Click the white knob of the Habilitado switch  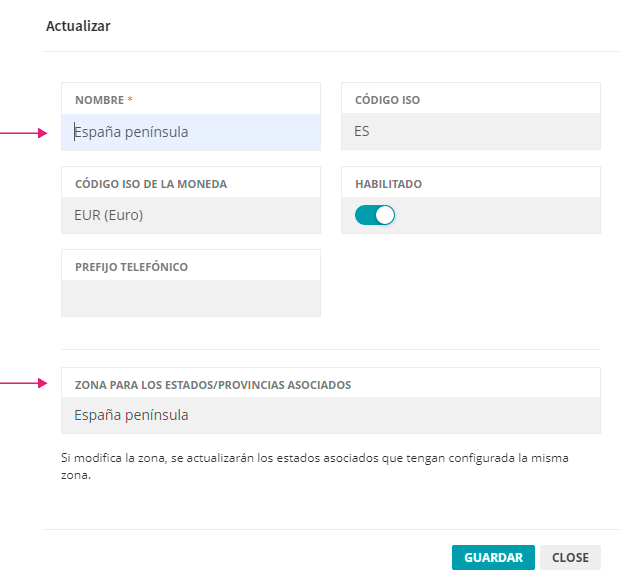click(385, 215)
